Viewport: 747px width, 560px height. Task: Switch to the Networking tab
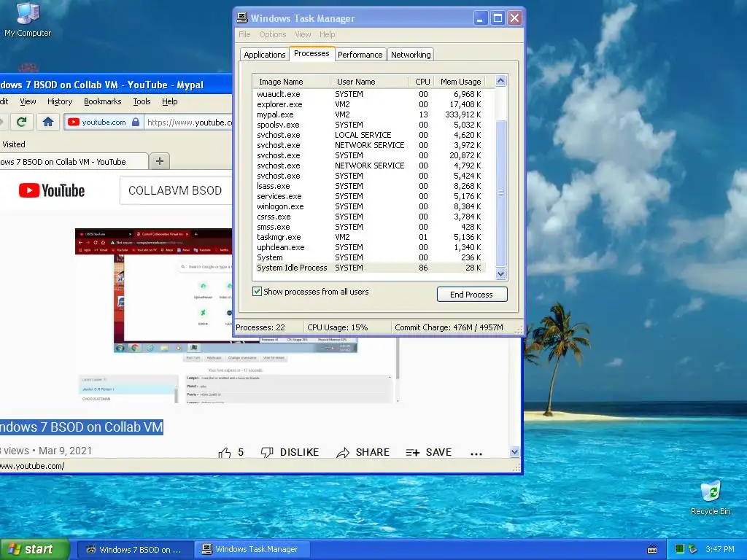pos(411,55)
